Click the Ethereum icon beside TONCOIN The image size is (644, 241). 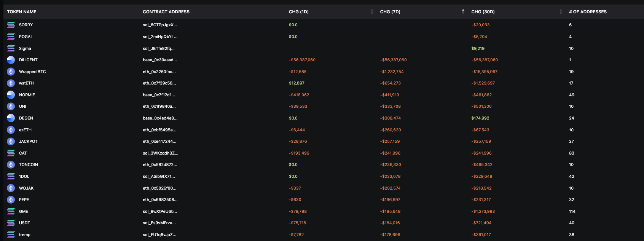pos(11,164)
